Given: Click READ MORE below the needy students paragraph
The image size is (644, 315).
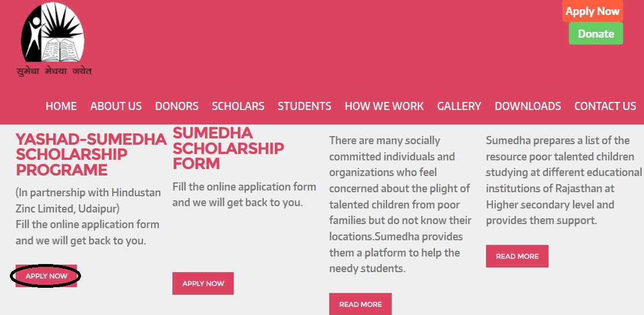Looking at the screenshot, I should 360,305.
